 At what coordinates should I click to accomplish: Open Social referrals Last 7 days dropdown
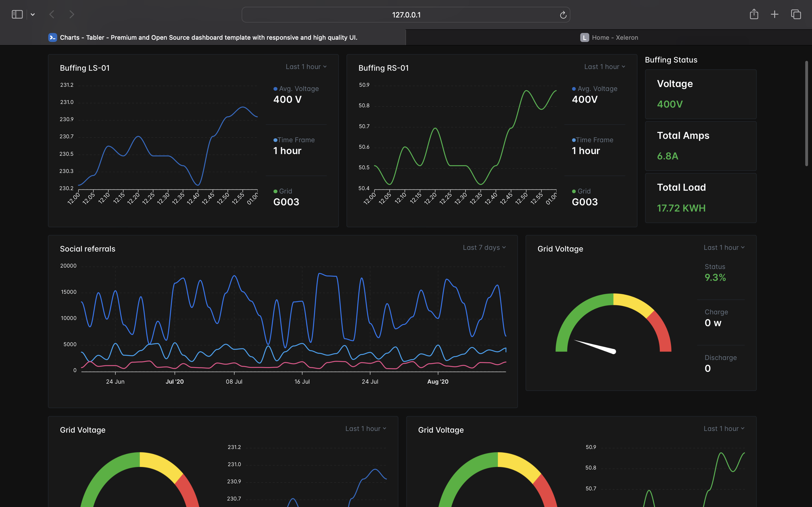[x=484, y=248]
